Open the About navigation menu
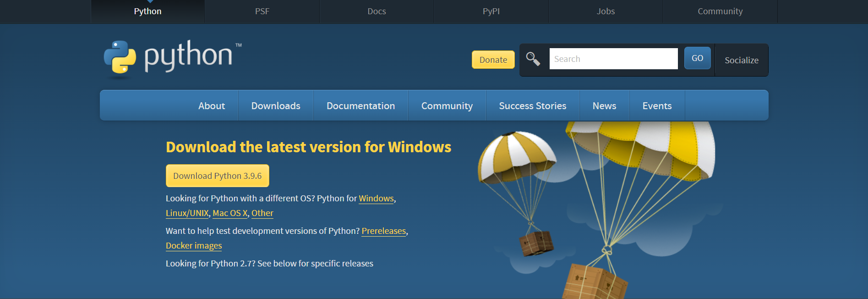 click(212, 105)
